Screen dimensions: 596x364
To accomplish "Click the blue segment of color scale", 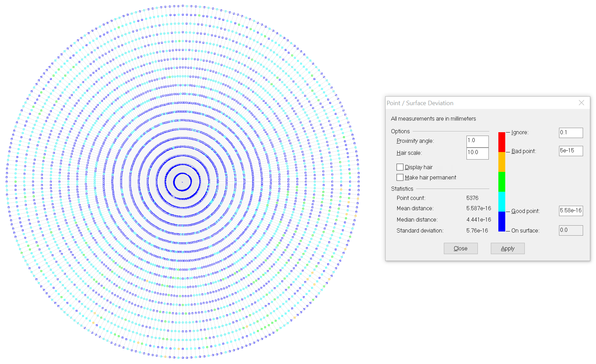I will pos(502,222).
